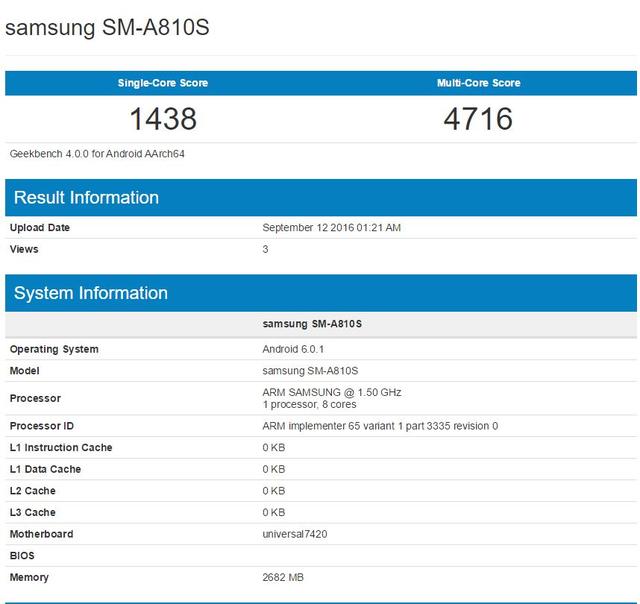Viewport: 640px width, 604px height.
Task: Select 'samsung SM-A810S' in the Model row
Action: (x=310, y=371)
